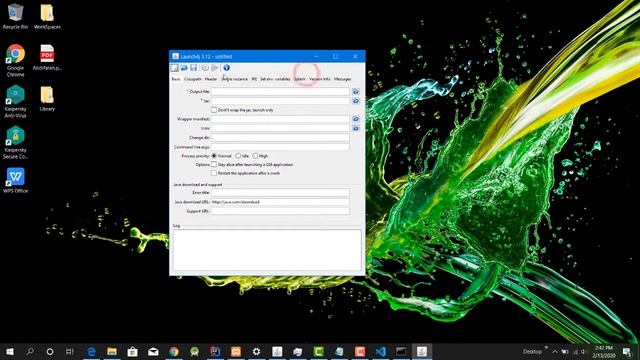This screenshot has width=640, height=360.
Task: Select the JRE tab
Action: point(254,79)
